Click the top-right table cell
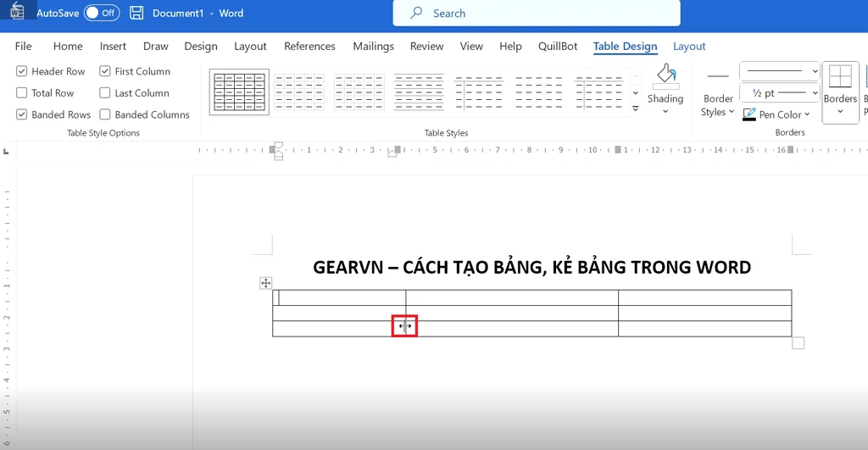This screenshot has width=868, height=450. [x=704, y=297]
